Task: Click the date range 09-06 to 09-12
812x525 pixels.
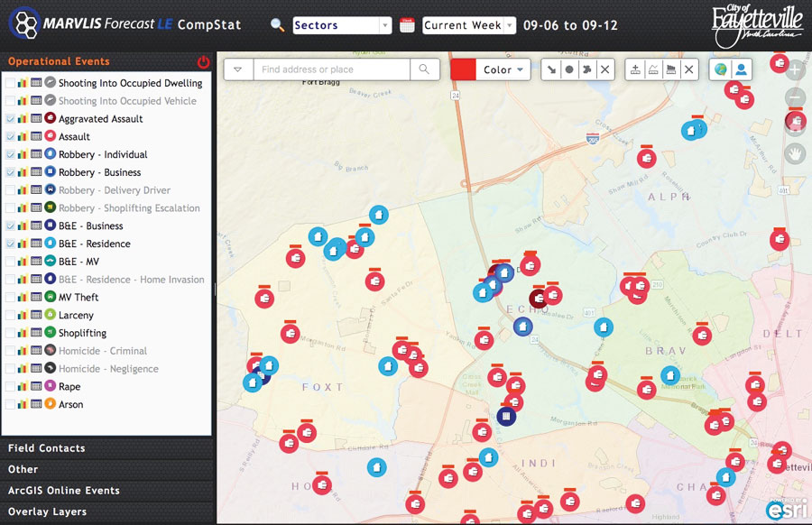Action: coord(570,25)
